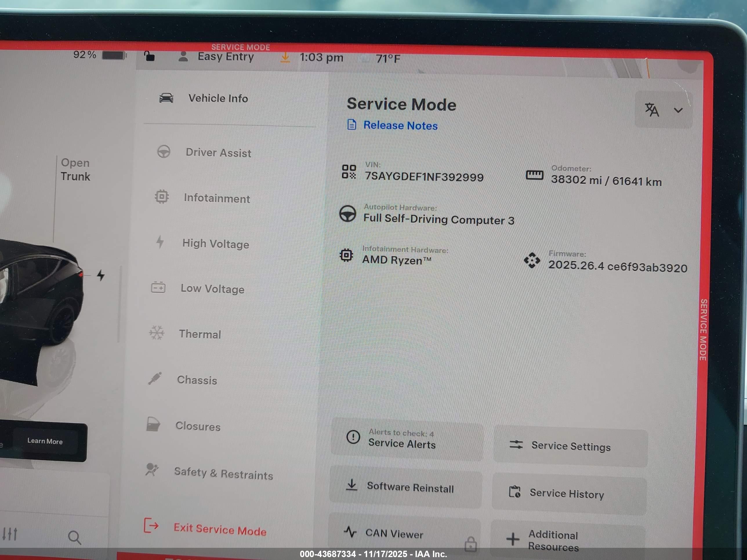This screenshot has width=747, height=560.
Task: Select the Chassis shock absorber icon
Action: point(155,378)
